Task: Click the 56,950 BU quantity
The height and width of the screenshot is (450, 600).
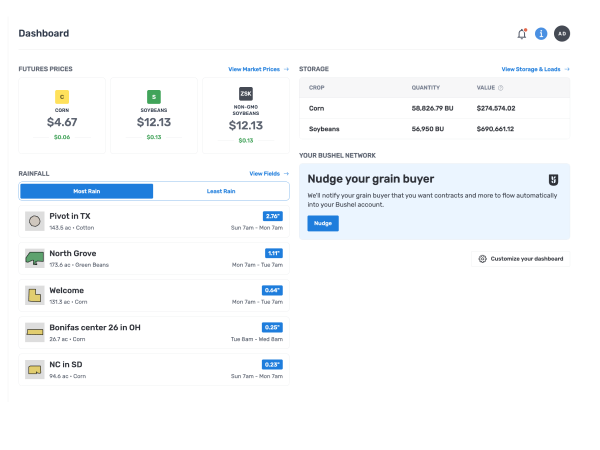Action: (428, 129)
